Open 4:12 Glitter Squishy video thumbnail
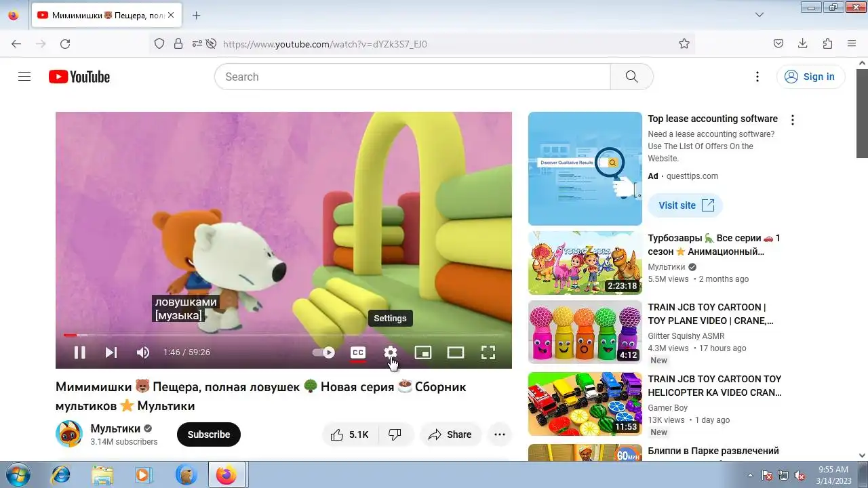Screen dimensions: 868x488 pos(585,332)
